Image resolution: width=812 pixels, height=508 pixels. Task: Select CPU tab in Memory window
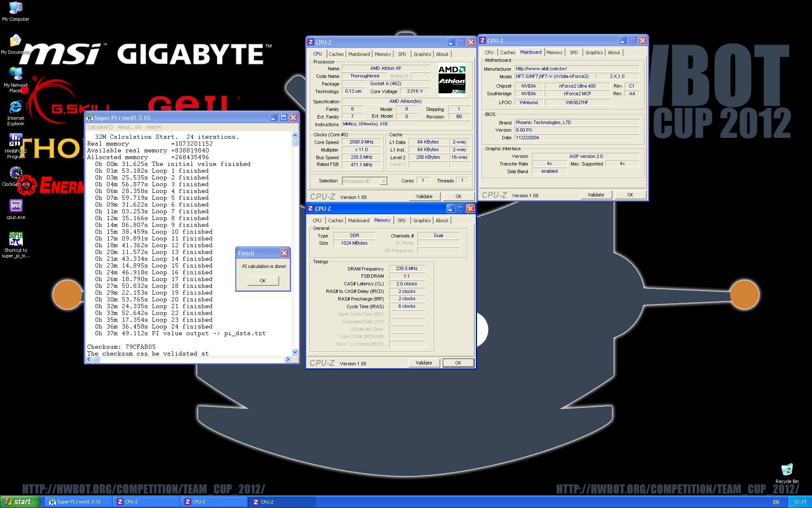pos(317,221)
